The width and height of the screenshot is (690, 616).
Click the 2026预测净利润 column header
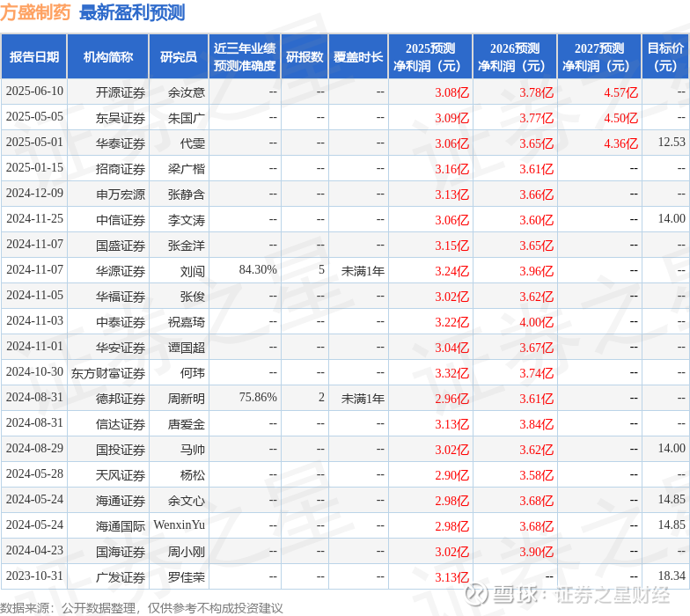point(515,56)
